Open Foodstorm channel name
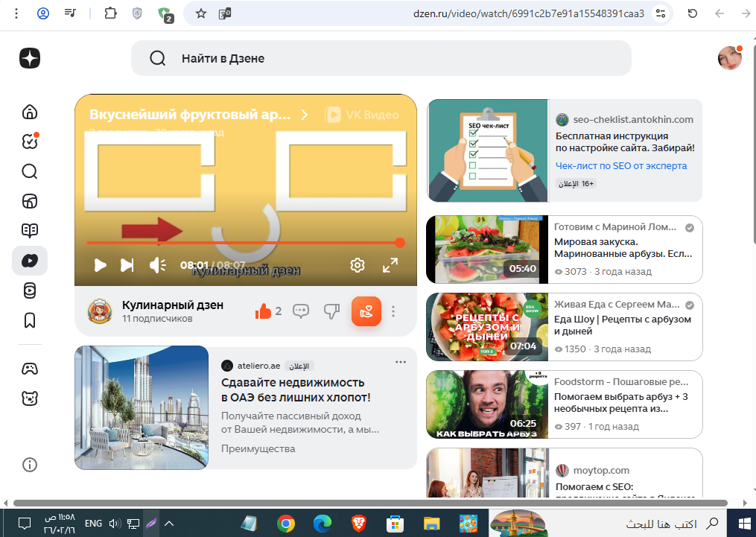The height and width of the screenshot is (537, 756). click(x=621, y=382)
